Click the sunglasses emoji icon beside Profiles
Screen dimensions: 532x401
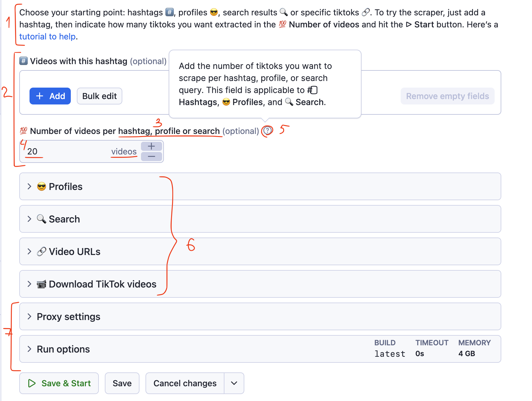tap(42, 187)
